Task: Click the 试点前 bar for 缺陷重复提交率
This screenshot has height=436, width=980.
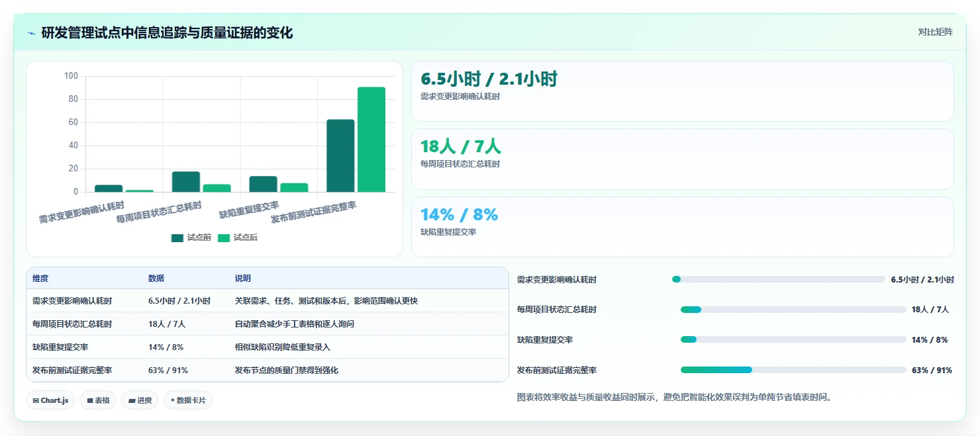Action: click(264, 184)
